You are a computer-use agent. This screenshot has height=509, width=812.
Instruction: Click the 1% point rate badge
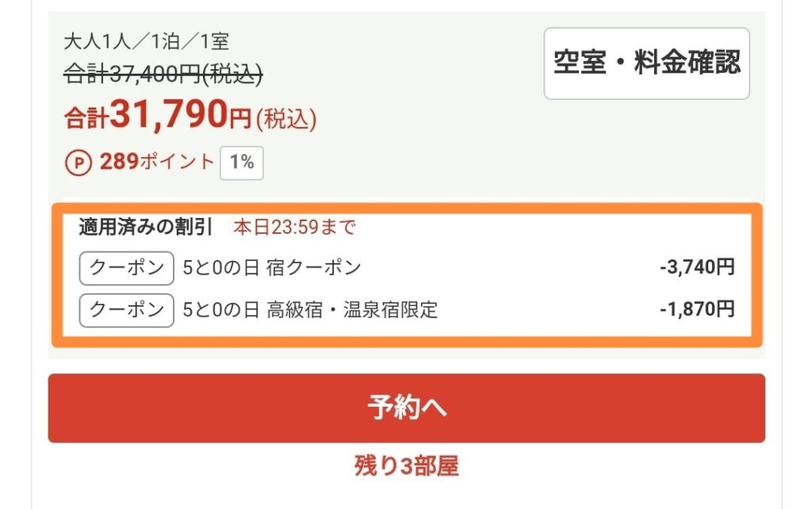pyautogui.click(x=241, y=163)
